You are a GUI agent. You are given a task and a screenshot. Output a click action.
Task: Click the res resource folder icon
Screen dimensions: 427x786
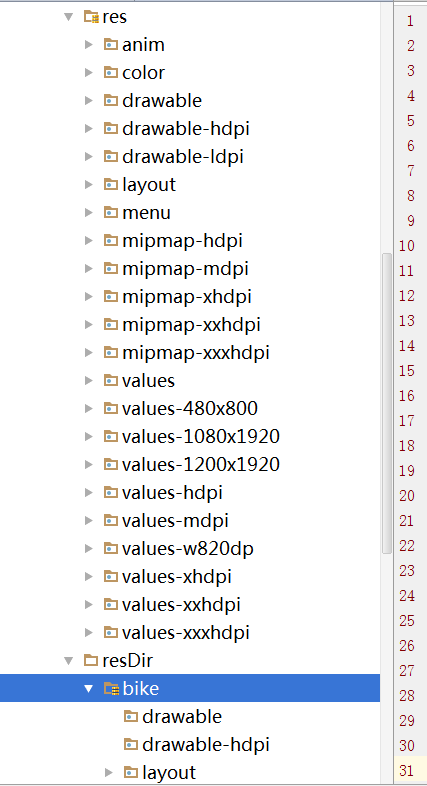coord(91,18)
